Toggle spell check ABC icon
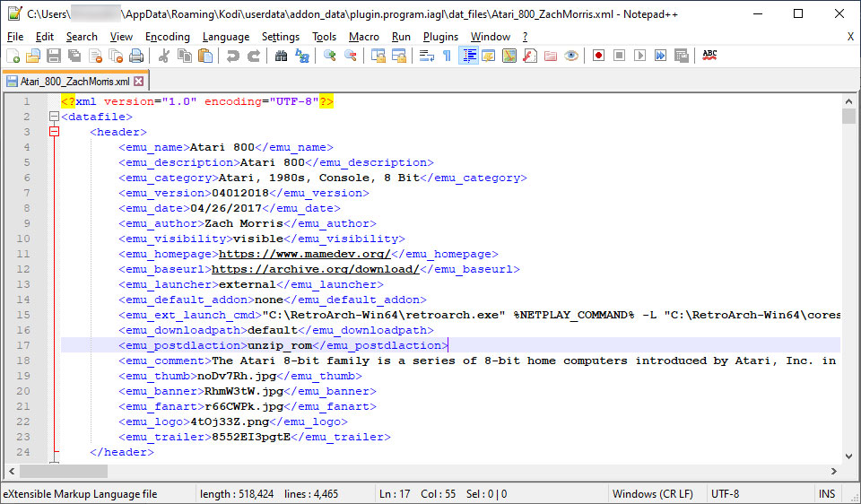 709,56
